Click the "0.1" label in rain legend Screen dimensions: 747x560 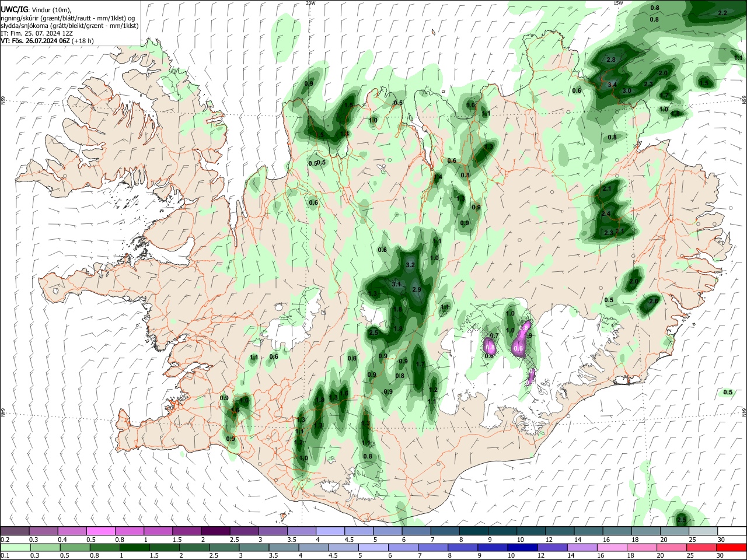5,556
